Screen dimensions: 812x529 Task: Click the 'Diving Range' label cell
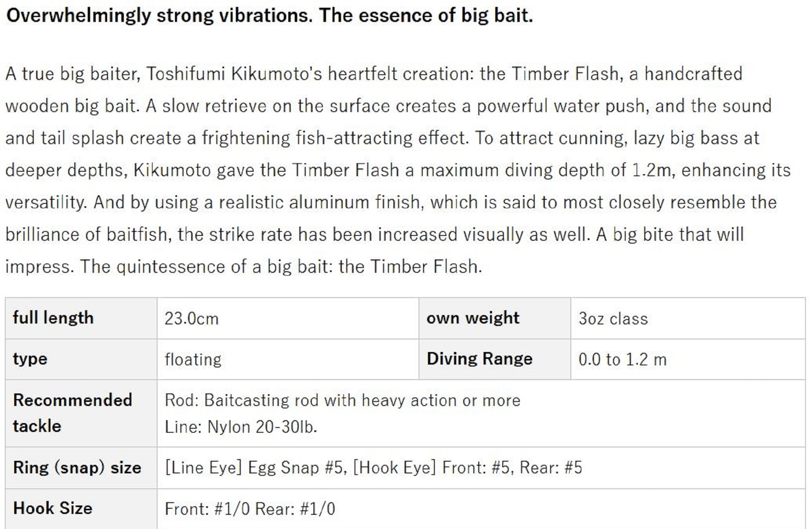pyautogui.click(x=479, y=359)
